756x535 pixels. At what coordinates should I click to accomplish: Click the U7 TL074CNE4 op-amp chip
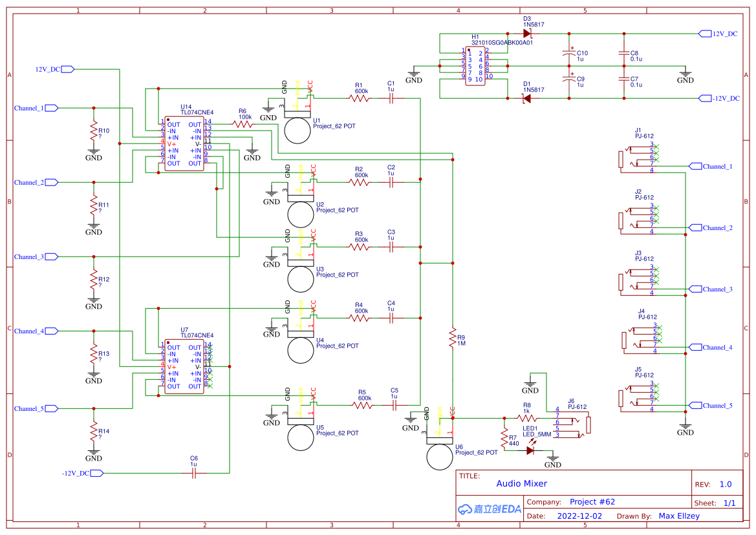(184, 366)
